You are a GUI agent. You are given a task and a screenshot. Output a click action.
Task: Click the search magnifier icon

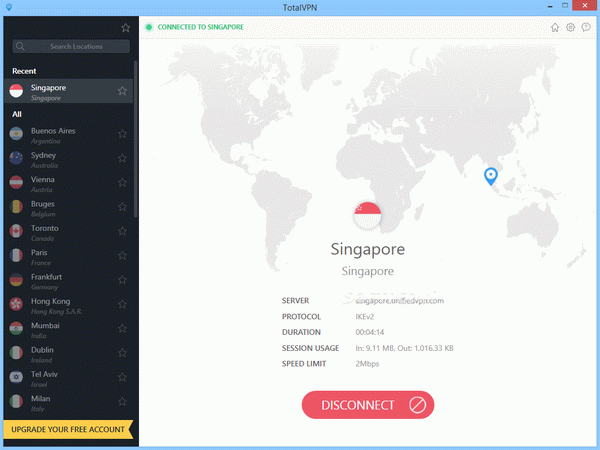coord(20,46)
